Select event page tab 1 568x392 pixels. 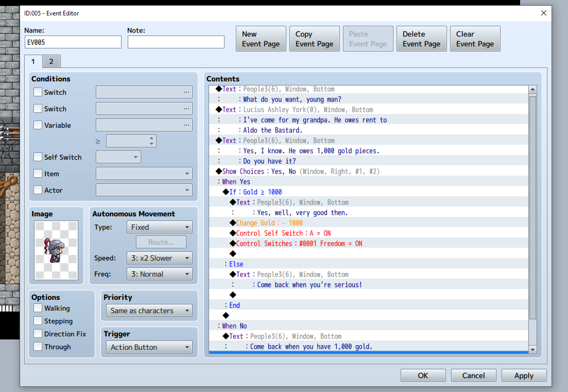pos(33,62)
